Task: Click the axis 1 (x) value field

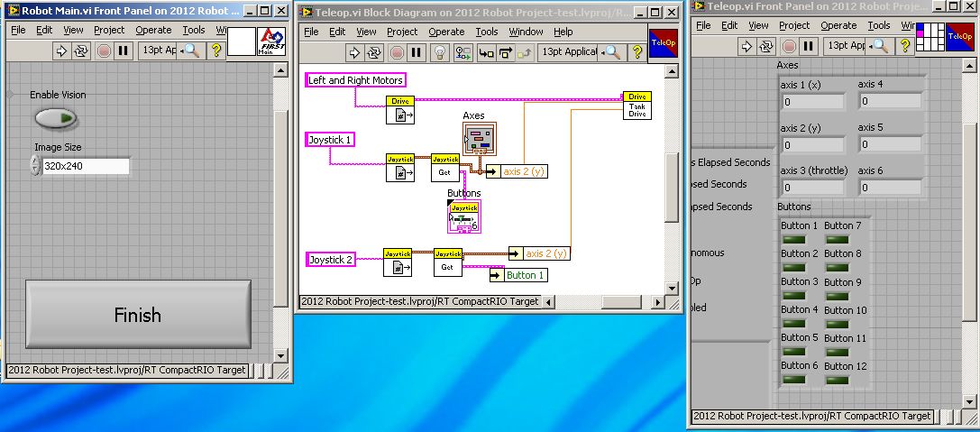Action: coord(813,102)
